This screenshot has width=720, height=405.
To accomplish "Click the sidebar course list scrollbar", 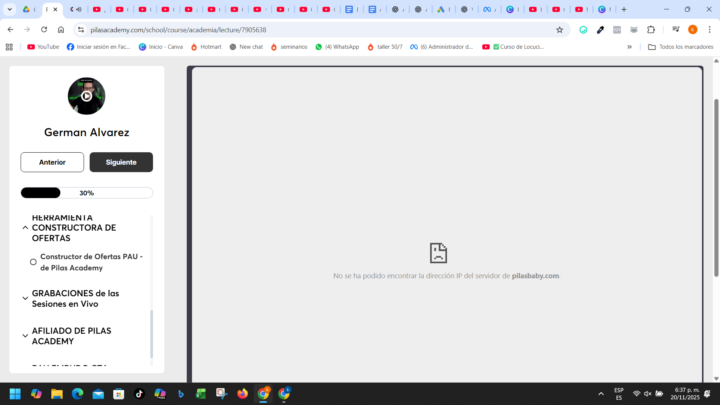I will click(x=152, y=332).
